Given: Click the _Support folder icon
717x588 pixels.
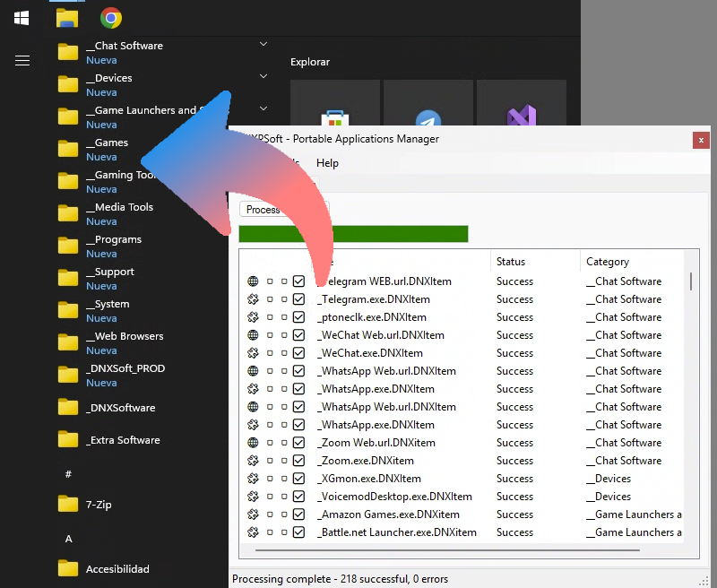Looking at the screenshot, I should click(68, 278).
